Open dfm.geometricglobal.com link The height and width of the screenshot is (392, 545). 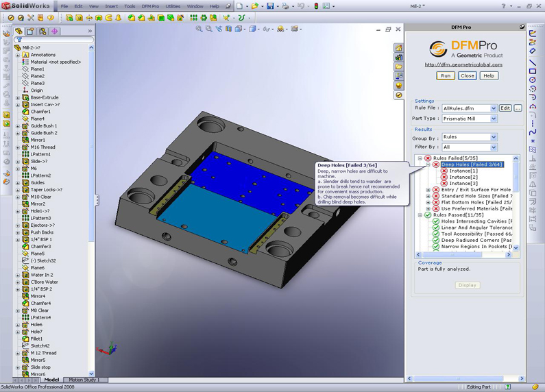tap(463, 64)
